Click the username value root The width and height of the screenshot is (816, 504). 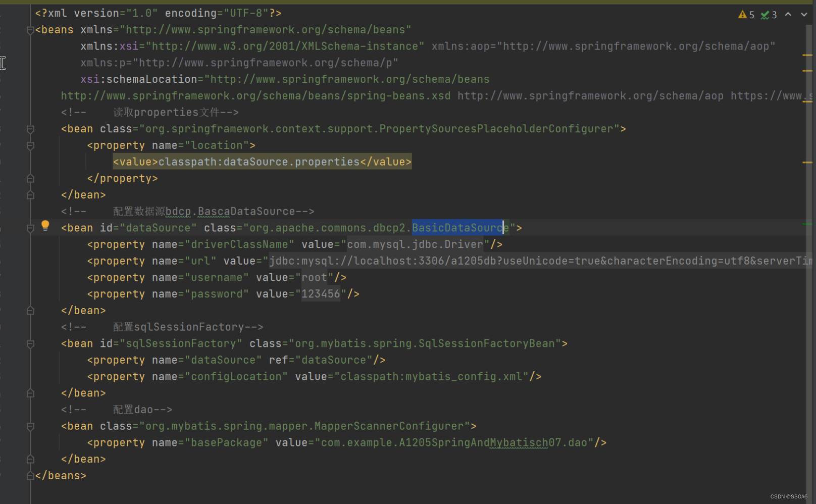[314, 277]
